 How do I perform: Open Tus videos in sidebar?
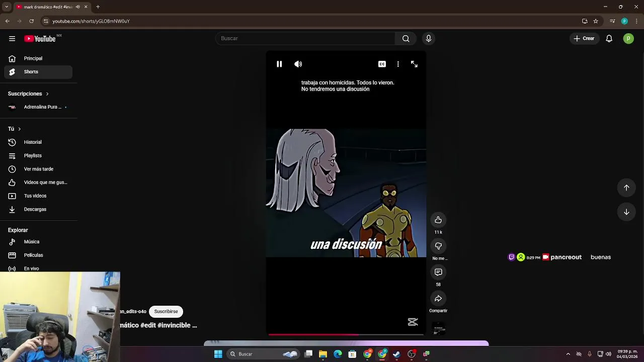tap(38, 196)
